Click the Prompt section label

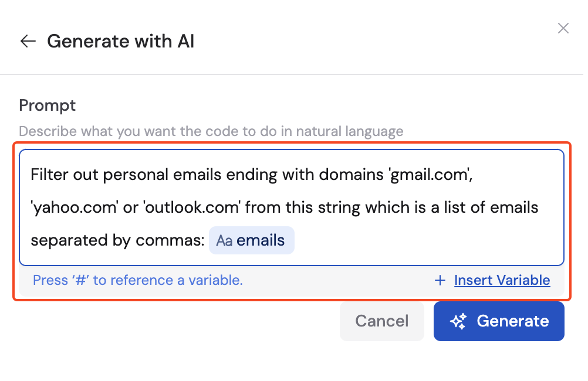click(x=47, y=106)
